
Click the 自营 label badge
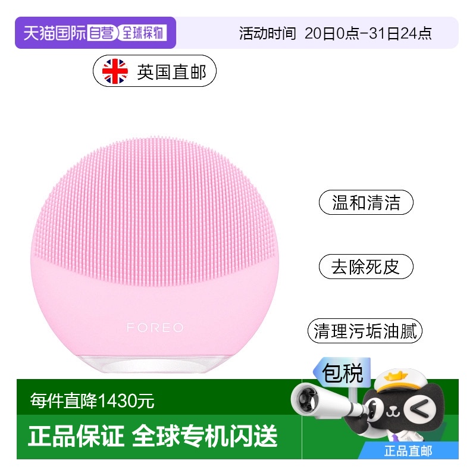click(102, 33)
